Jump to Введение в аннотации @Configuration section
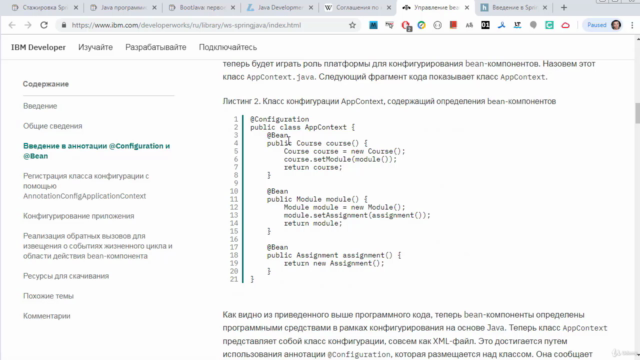This screenshot has width=640, height=360. coord(96,151)
